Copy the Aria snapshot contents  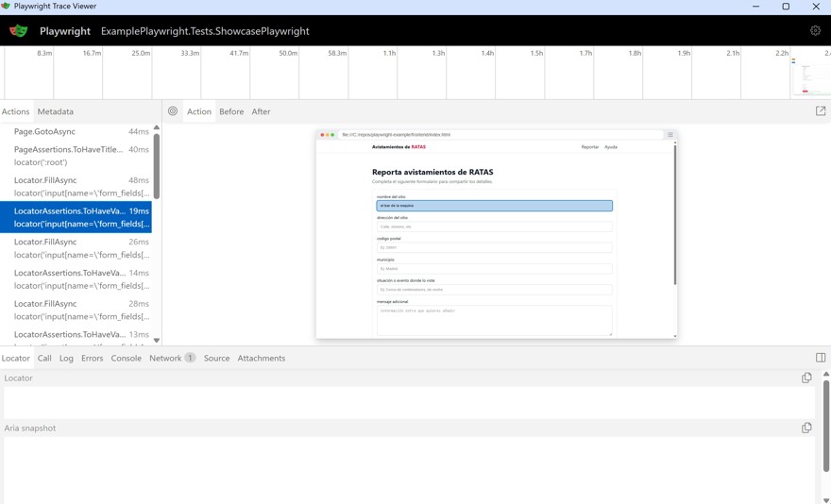pyautogui.click(x=806, y=428)
